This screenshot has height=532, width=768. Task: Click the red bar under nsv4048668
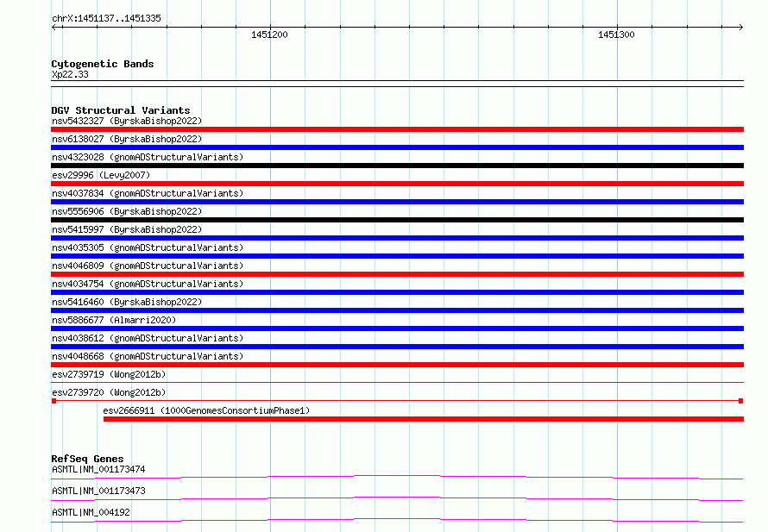[x=397, y=365]
